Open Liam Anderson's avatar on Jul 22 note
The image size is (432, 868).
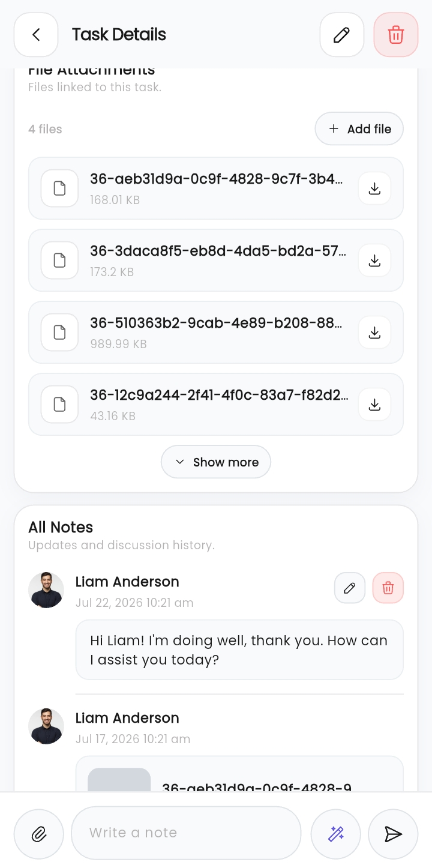click(x=46, y=590)
